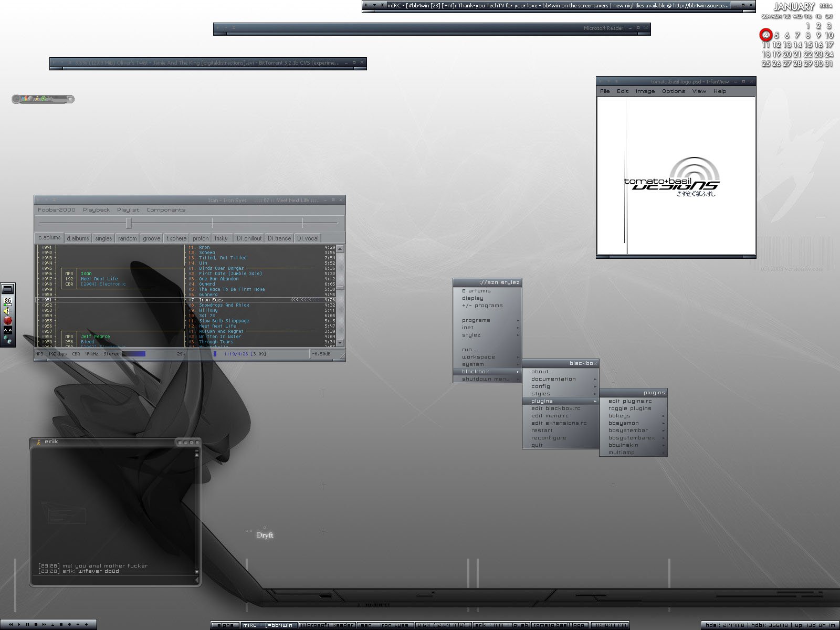Switch to the d.albums playlist tab
840x630 pixels.
point(78,238)
